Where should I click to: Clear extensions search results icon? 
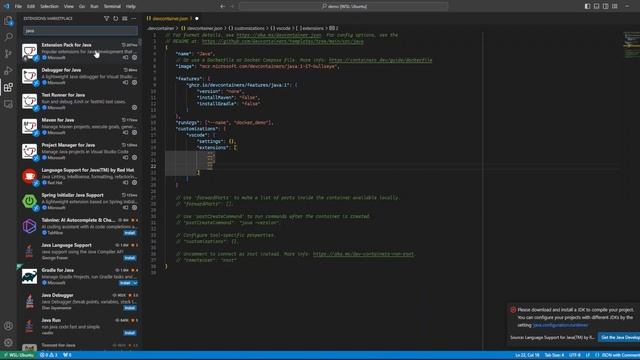pos(124,18)
